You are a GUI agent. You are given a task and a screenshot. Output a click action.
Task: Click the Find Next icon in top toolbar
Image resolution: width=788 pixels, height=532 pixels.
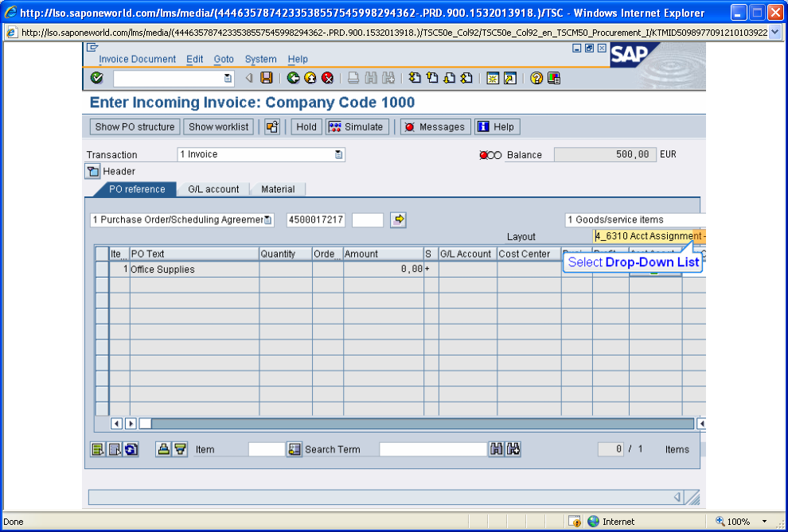coord(388,78)
